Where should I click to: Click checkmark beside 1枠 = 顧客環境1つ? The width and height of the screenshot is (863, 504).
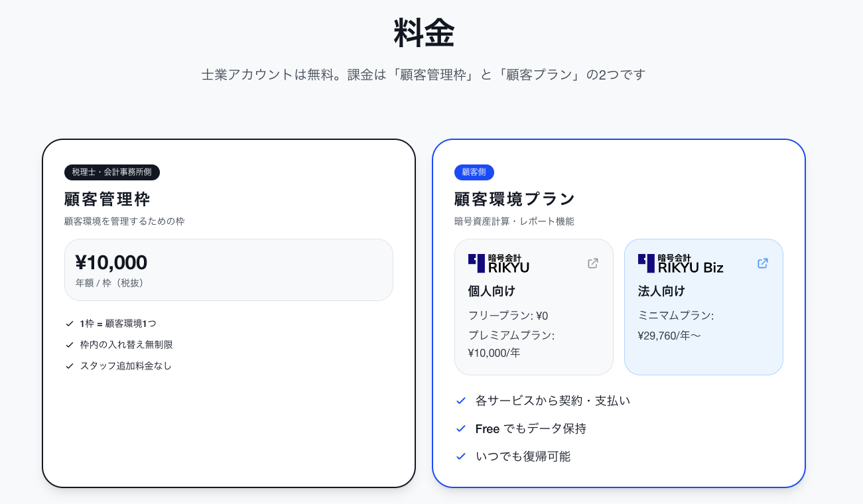click(70, 324)
